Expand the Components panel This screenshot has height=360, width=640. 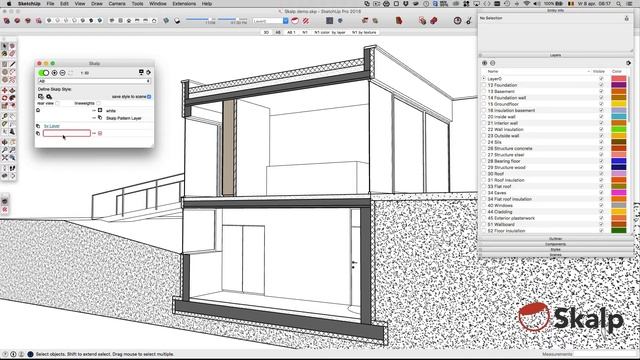click(555, 244)
